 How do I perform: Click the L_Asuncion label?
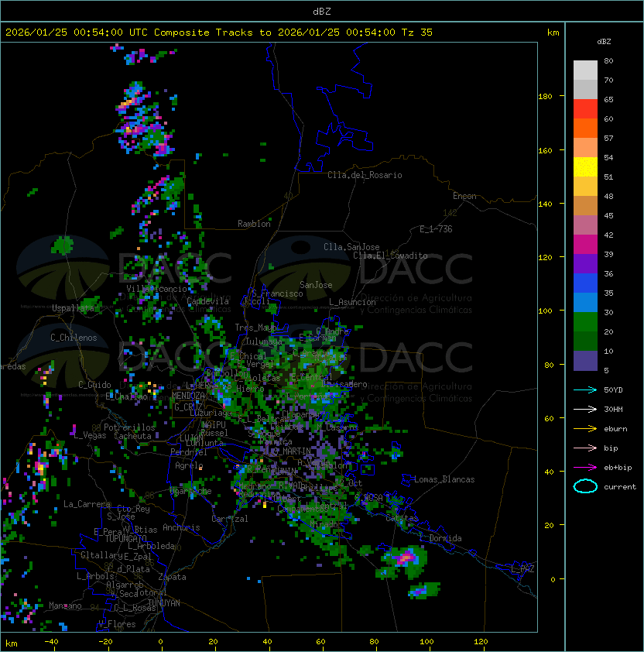(x=352, y=302)
